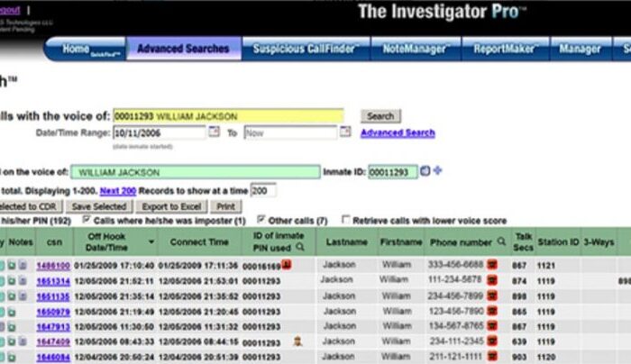Click the csn column header
This screenshot has height=364, width=631.
pyautogui.click(x=54, y=242)
